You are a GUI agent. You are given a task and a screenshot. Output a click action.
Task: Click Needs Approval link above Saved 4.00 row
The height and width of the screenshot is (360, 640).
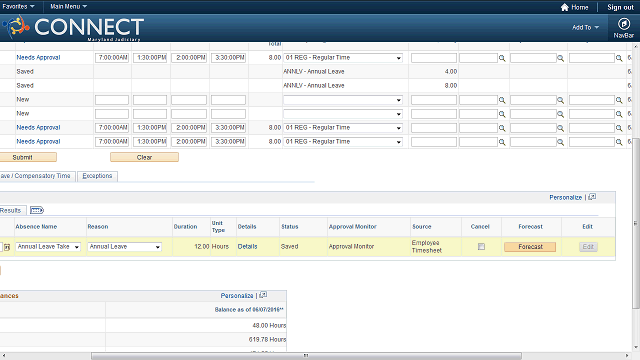[38, 58]
